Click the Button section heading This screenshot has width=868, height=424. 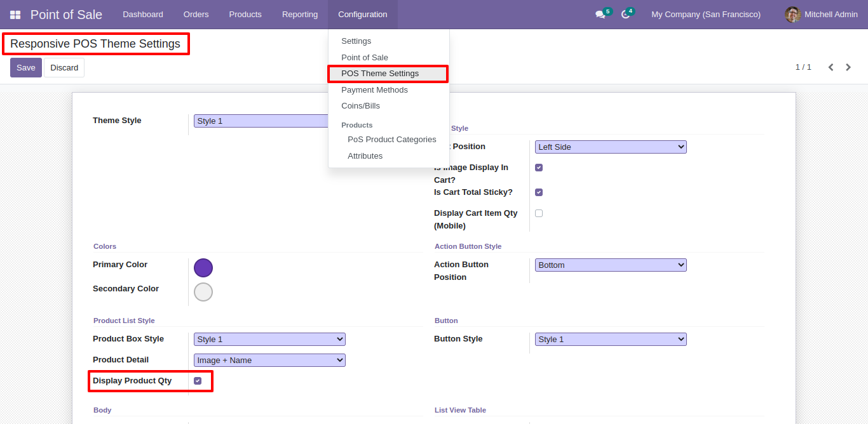[446, 321]
